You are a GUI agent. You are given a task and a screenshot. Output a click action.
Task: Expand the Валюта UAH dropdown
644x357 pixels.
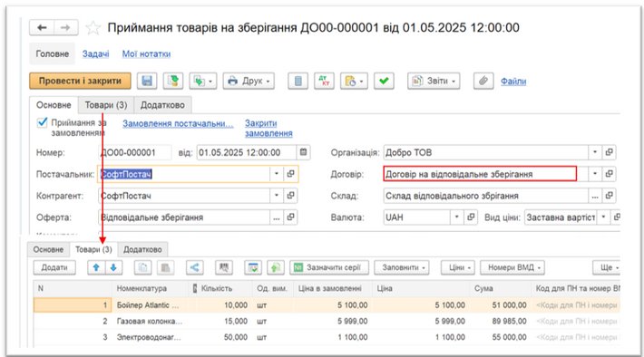[457, 217]
